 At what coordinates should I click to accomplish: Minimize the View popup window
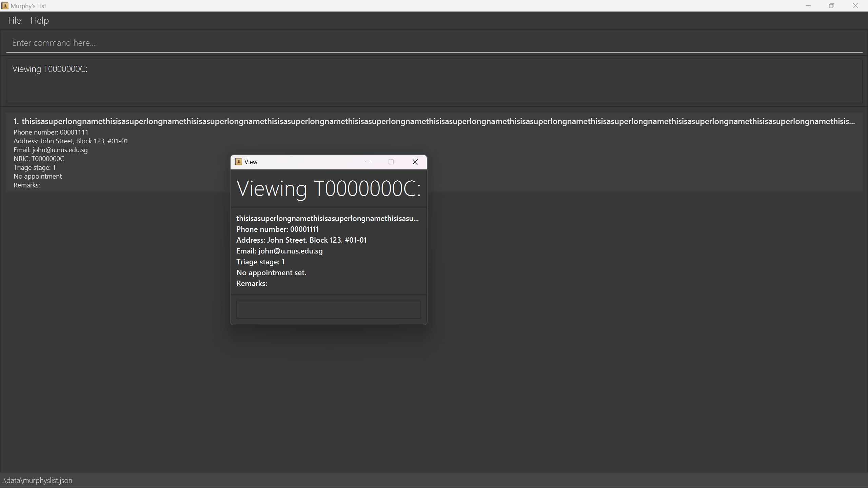click(x=368, y=162)
